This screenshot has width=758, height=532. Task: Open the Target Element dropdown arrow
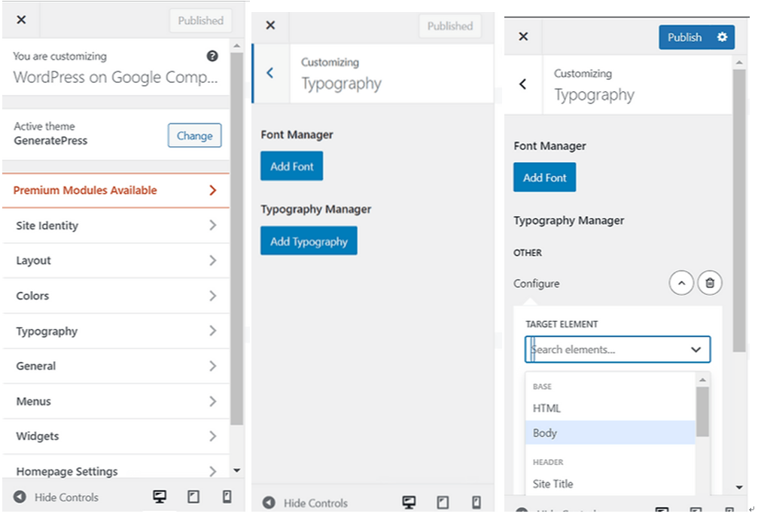tap(696, 350)
